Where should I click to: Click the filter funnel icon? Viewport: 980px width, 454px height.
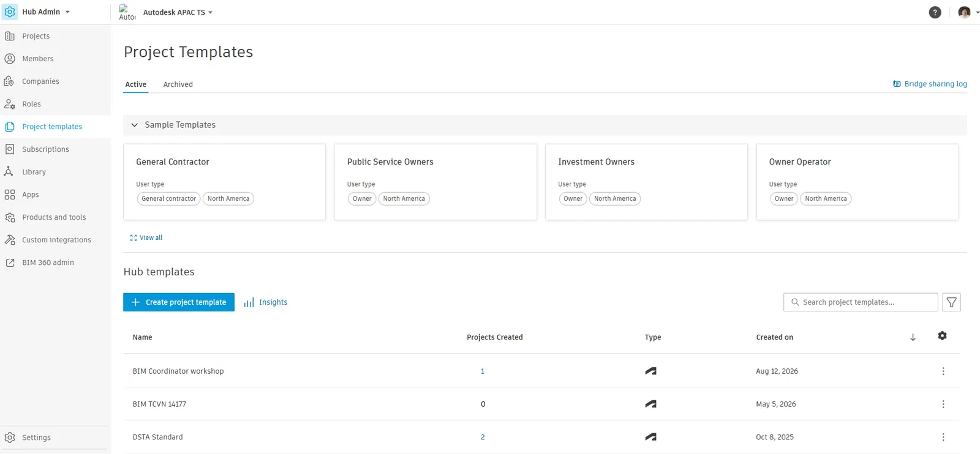(952, 302)
